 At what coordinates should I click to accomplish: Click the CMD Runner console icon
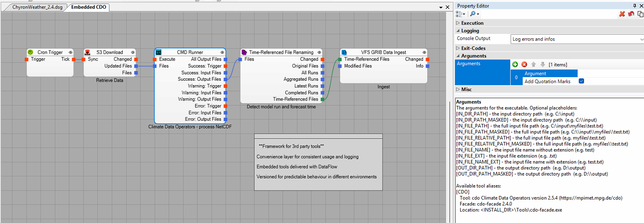pos(159,52)
